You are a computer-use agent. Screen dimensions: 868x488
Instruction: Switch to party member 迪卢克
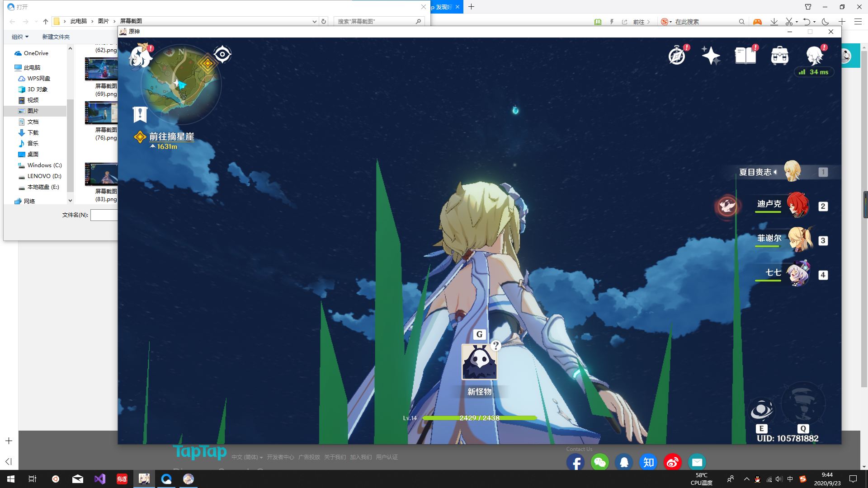pos(791,206)
